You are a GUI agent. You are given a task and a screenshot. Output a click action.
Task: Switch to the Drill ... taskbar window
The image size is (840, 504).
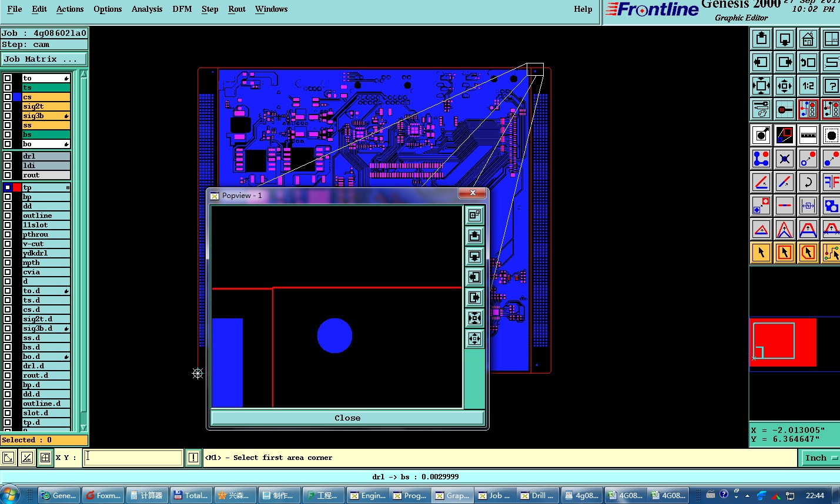tap(538, 495)
